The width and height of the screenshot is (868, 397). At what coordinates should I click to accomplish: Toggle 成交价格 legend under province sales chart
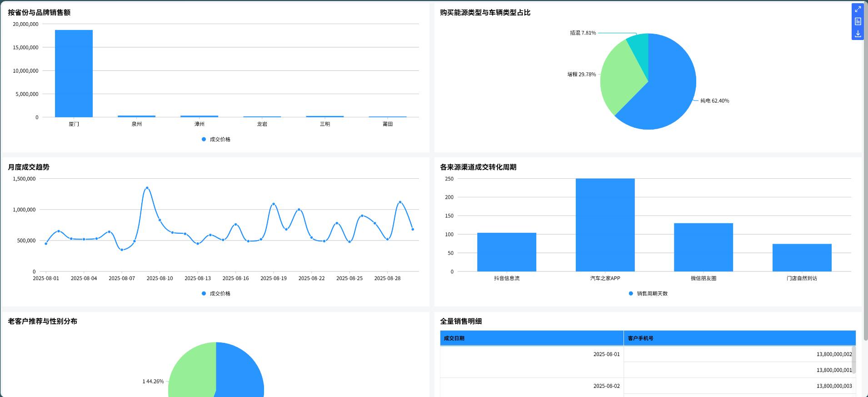[x=216, y=139]
